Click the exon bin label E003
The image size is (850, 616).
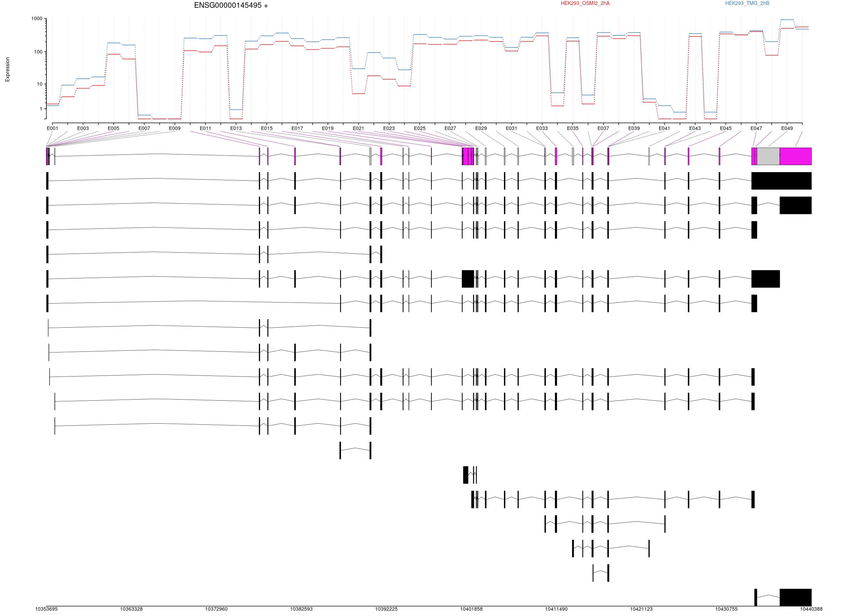pos(83,128)
